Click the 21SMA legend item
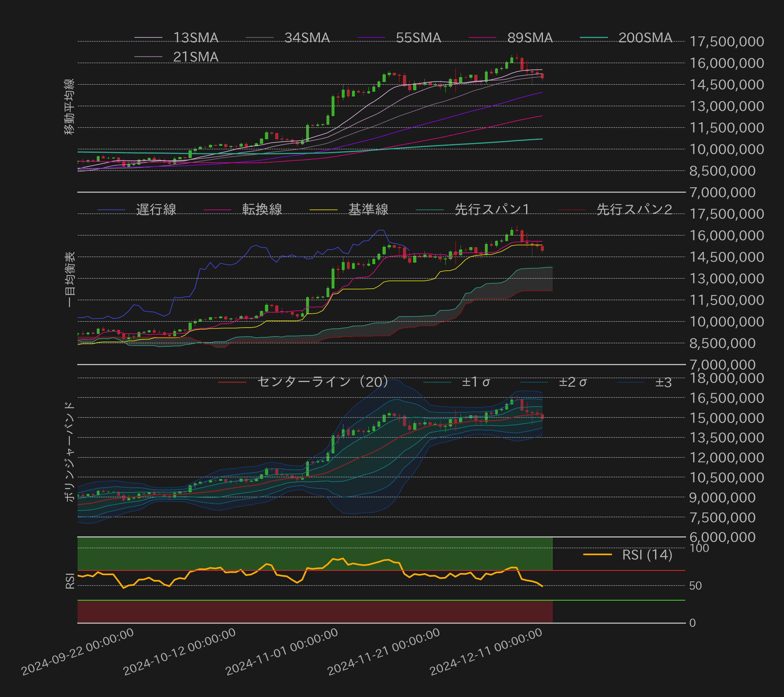Viewport: 784px width, 697px height. 195,57
